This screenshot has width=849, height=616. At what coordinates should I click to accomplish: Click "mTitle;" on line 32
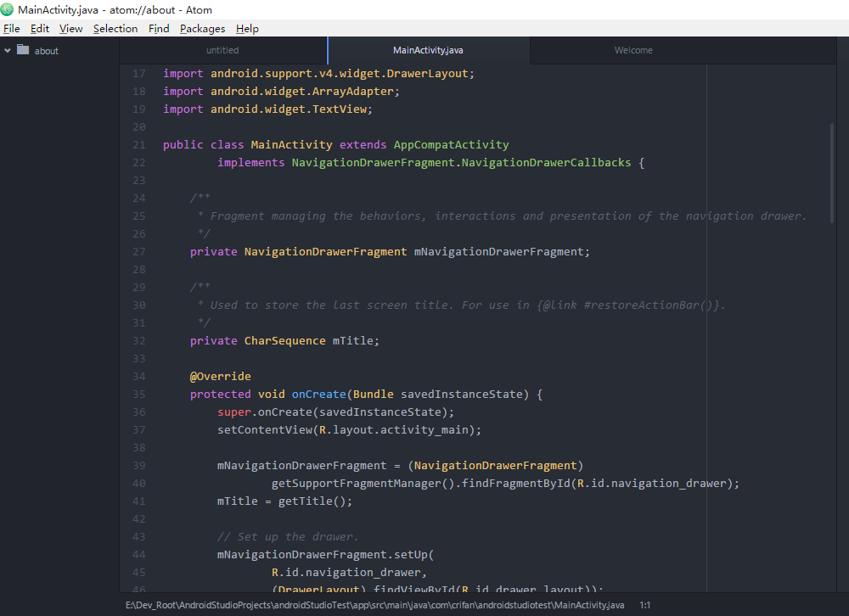click(357, 341)
